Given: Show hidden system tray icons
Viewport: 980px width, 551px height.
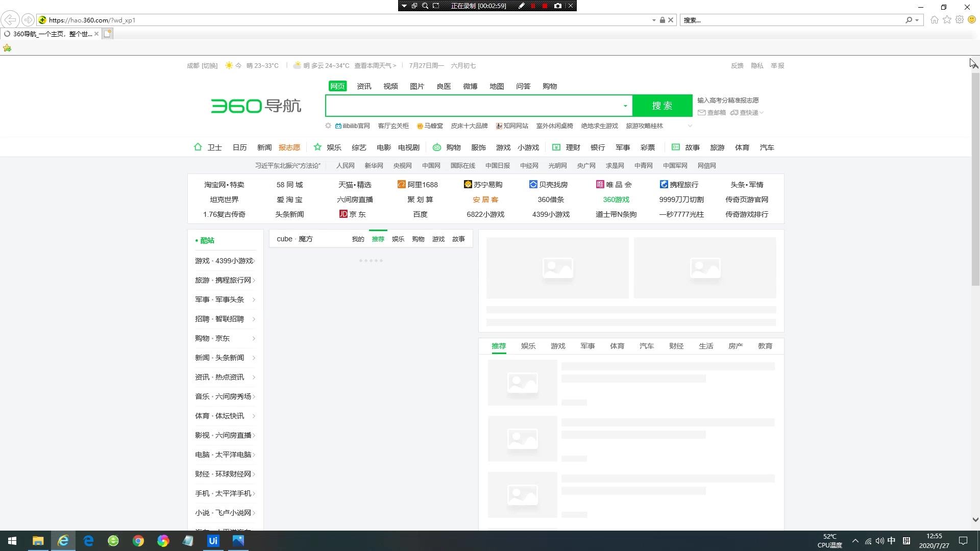Looking at the screenshot, I should click(x=855, y=541).
